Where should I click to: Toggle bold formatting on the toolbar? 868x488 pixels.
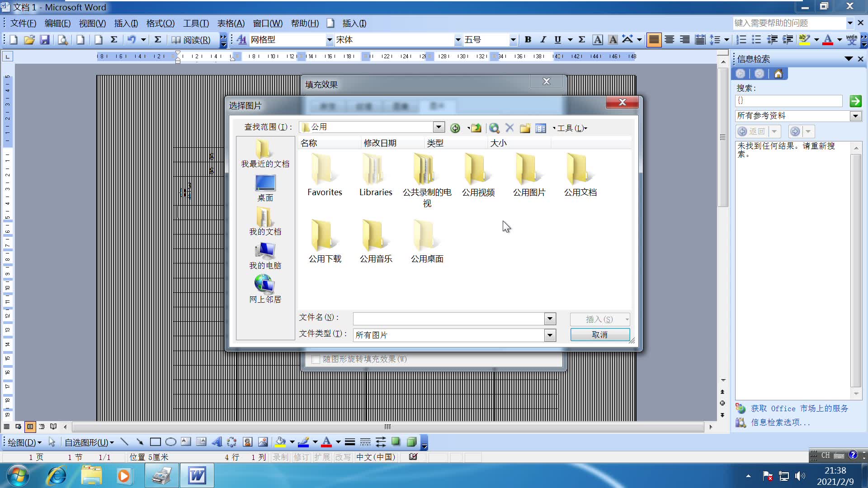tap(528, 40)
